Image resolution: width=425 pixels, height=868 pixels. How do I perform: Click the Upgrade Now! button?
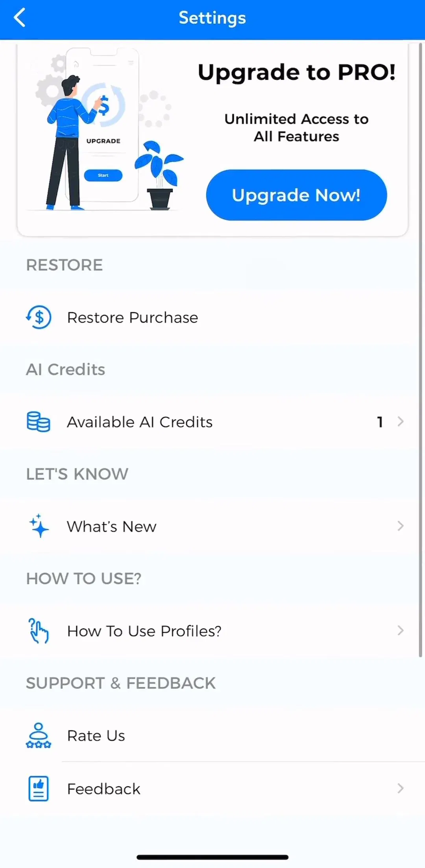click(x=296, y=195)
